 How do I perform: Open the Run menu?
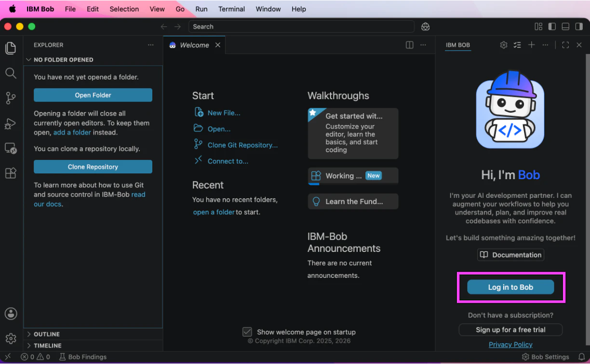pyautogui.click(x=201, y=9)
